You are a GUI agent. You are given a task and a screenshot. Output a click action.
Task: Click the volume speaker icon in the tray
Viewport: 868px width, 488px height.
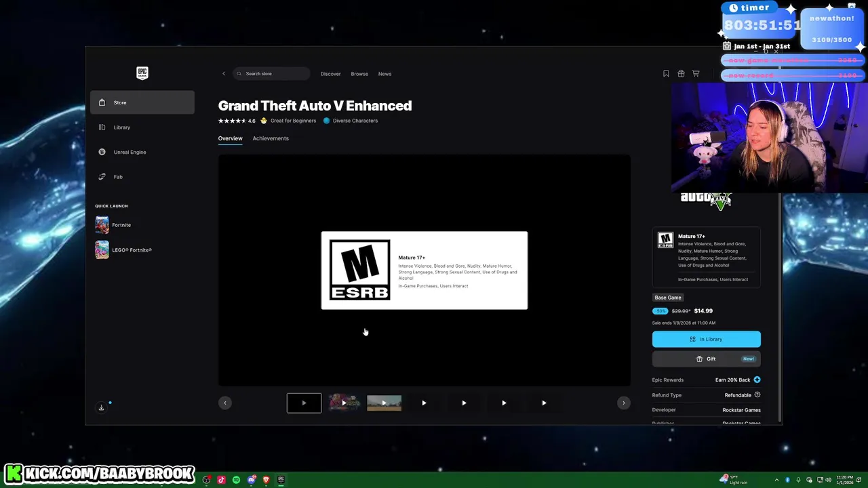point(828,480)
